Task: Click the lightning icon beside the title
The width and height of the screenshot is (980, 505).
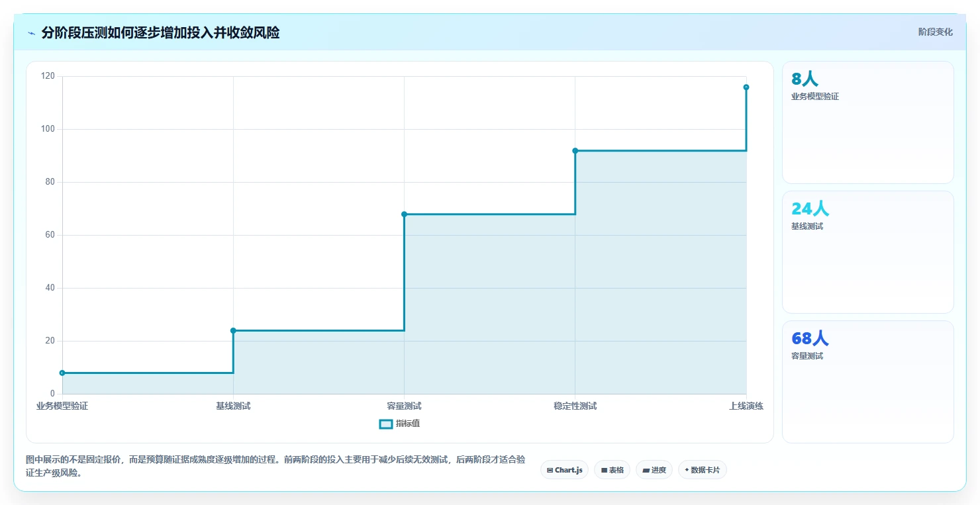Action: click(32, 33)
